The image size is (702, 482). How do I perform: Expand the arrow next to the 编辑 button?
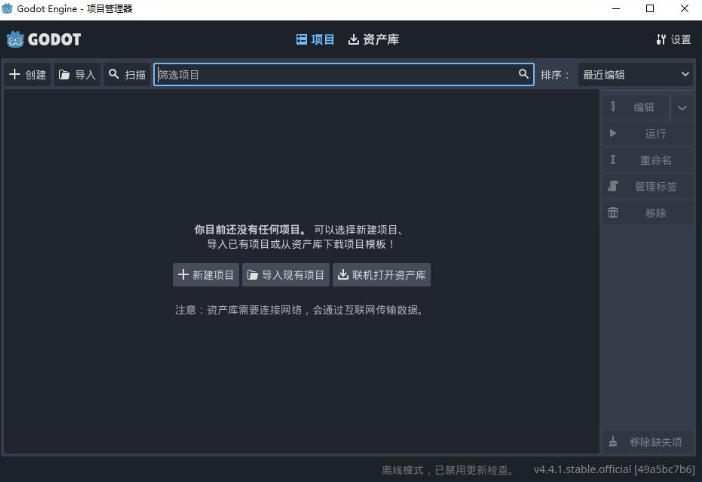click(x=682, y=107)
